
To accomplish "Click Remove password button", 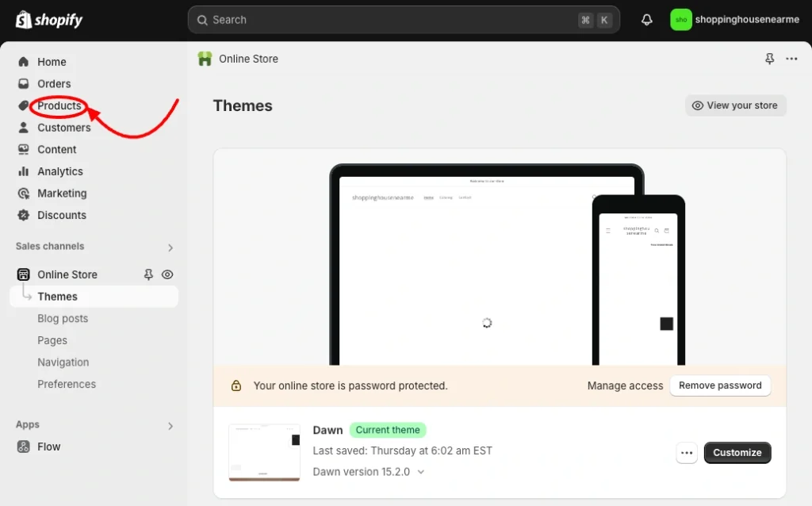I will pos(720,385).
